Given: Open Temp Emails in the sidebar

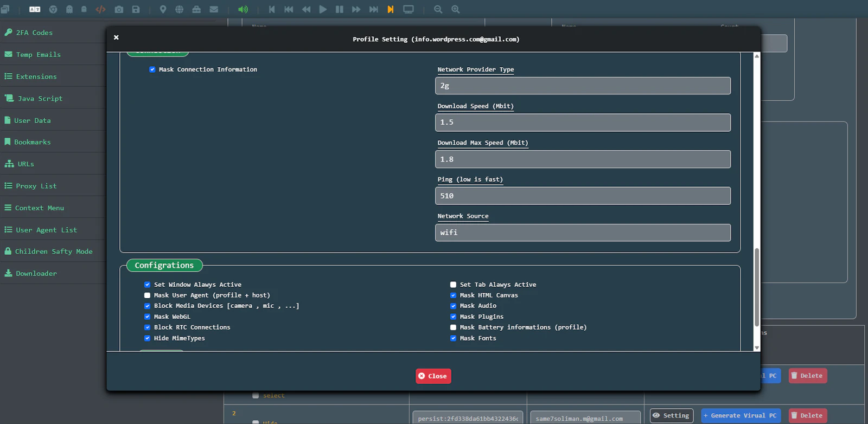Looking at the screenshot, I should (x=53, y=55).
